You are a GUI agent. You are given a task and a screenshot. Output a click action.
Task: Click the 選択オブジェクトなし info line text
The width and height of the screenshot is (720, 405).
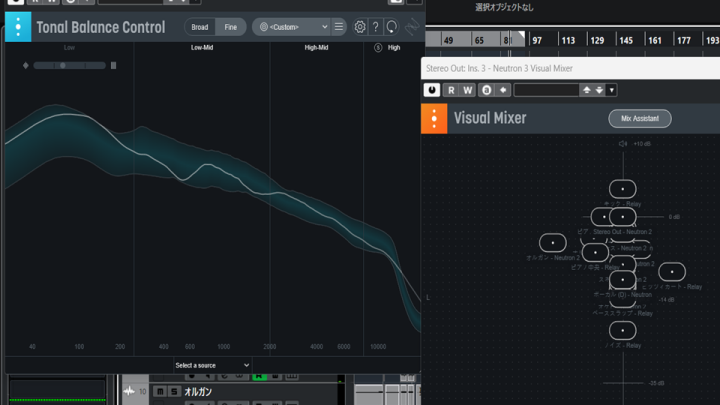click(504, 7)
